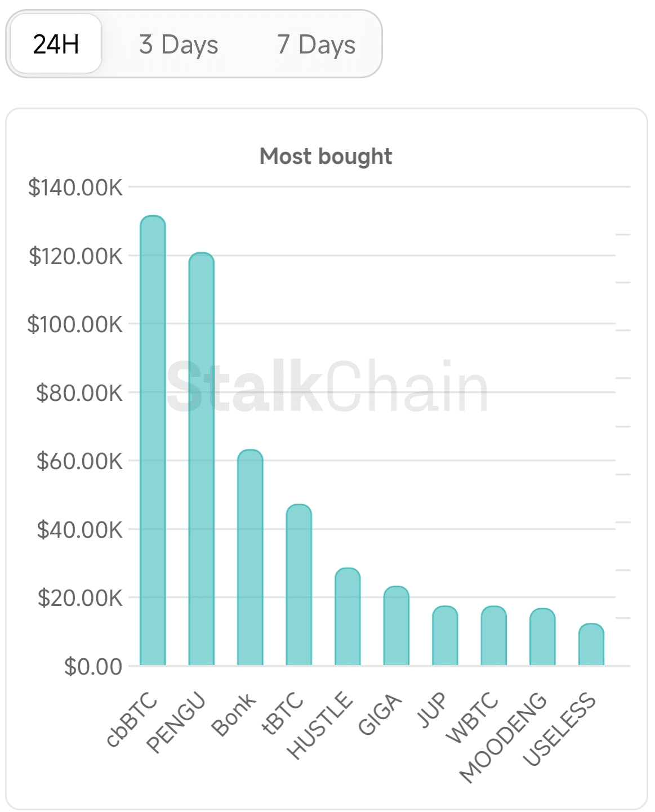This screenshot has width=655, height=812.
Task: Click the JUP bar in the chart
Action: pyautogui.click(x=445, y=636)
